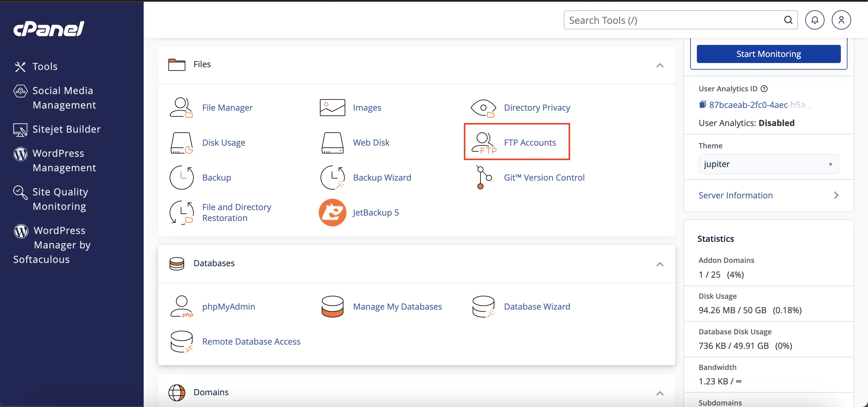The image size is (868, 407).
Task: Open the Manage My Databases link
Action: coord(397,306)
